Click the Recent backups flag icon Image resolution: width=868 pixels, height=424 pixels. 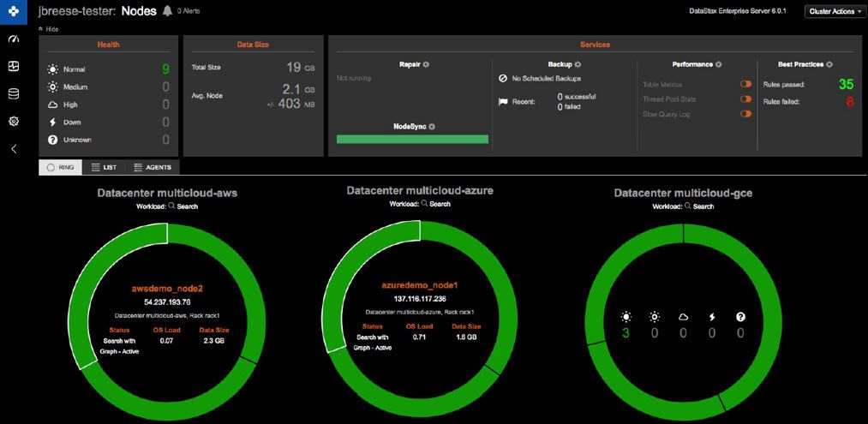pos(503,102)
